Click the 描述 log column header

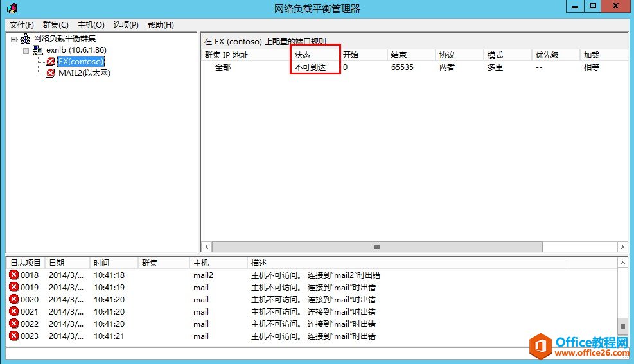tap(407, 263)
